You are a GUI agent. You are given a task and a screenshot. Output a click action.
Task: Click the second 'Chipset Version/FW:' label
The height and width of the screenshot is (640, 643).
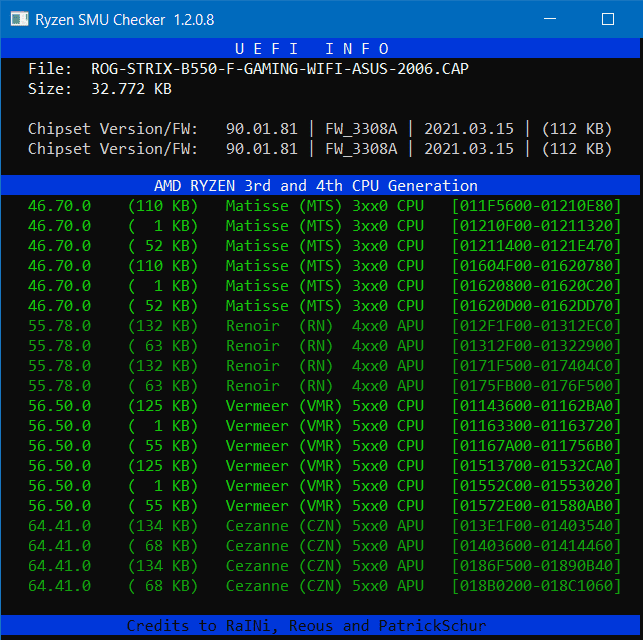coord(113,149)
